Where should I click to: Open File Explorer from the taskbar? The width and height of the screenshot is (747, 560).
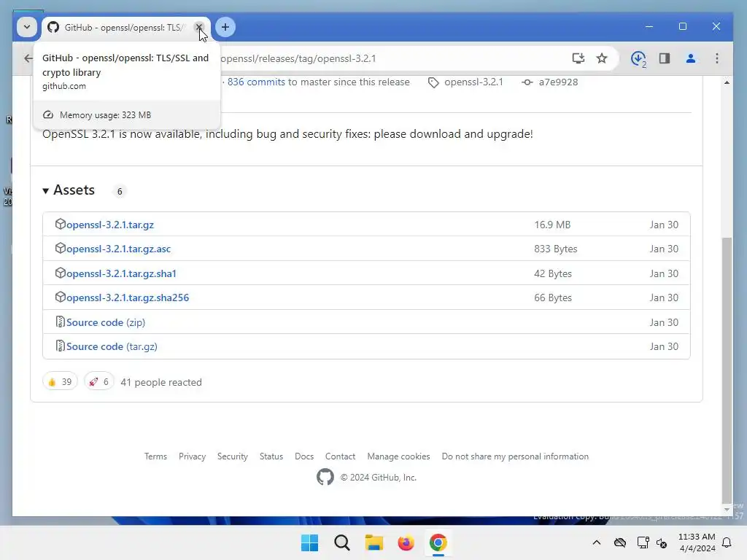pos(374,542)
